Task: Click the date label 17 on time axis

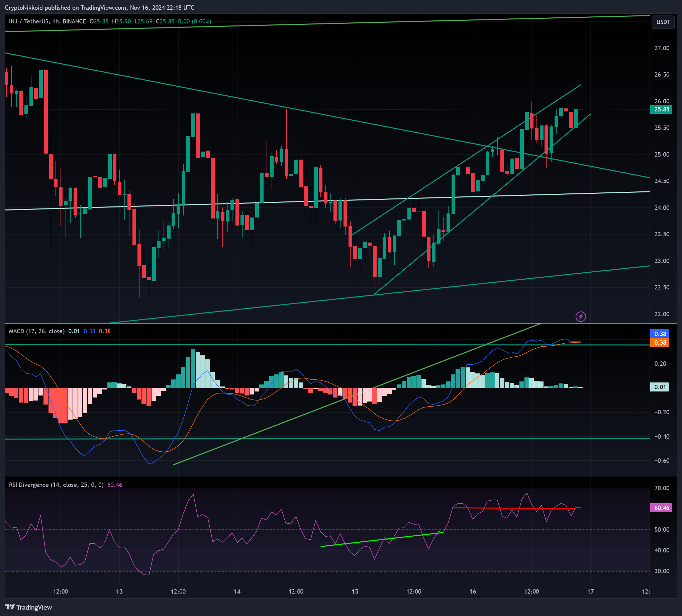Action: point(590,592)
